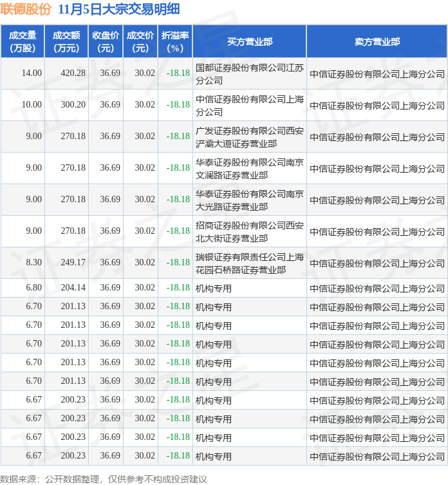Select the 成交额(万元) column header
The image size is (448, 485).
click(66, 41)
